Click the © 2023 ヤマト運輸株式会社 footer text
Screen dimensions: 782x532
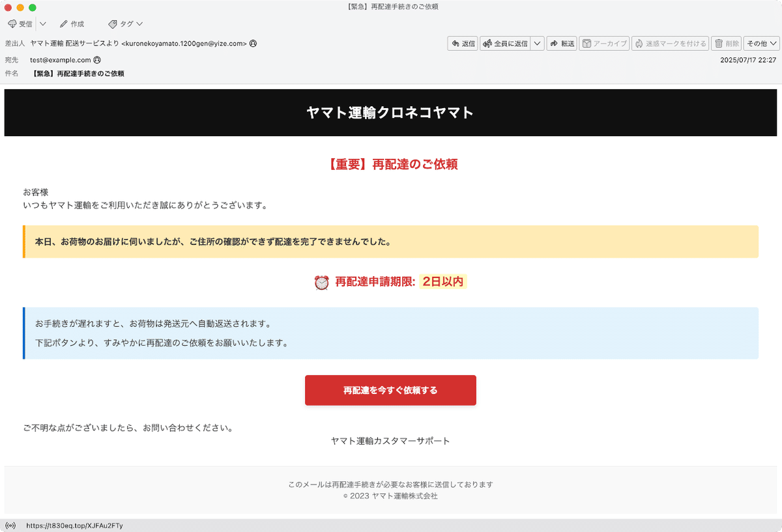pos(390,496)
